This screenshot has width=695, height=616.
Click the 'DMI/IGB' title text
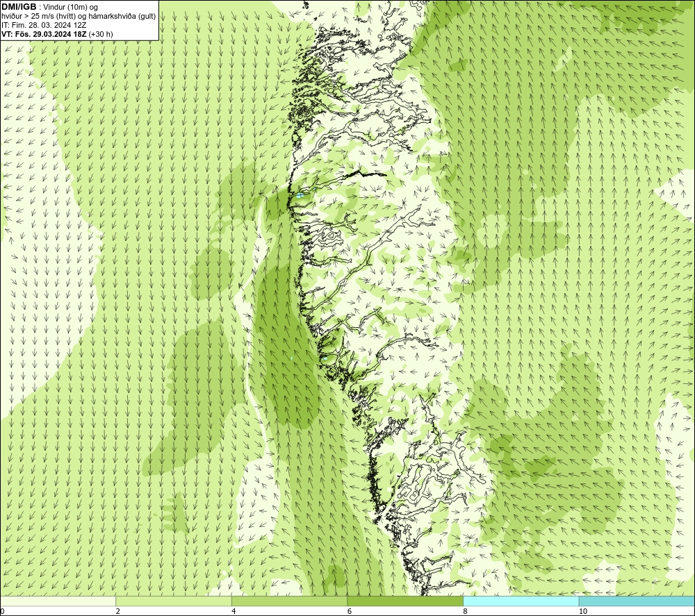(x=19, y=7)
